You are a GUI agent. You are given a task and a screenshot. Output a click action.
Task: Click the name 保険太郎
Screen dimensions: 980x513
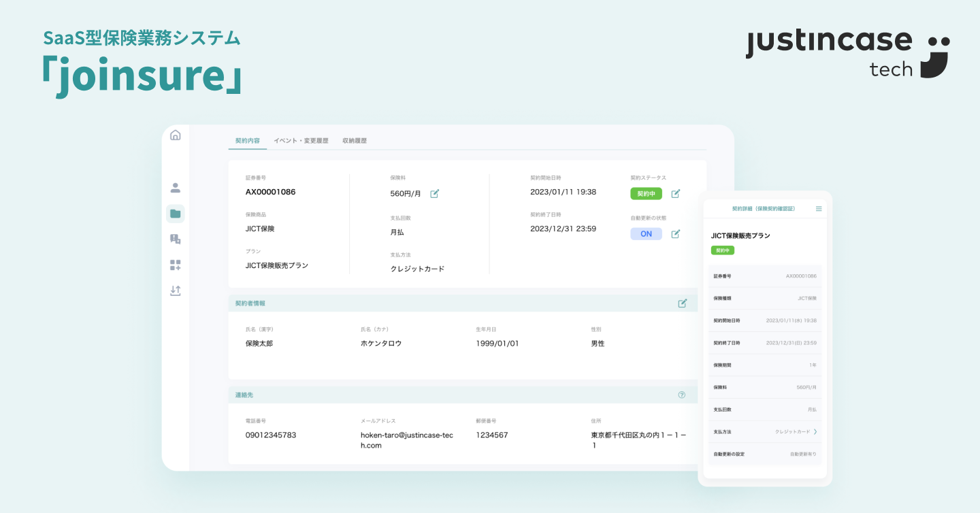(259, 344)
